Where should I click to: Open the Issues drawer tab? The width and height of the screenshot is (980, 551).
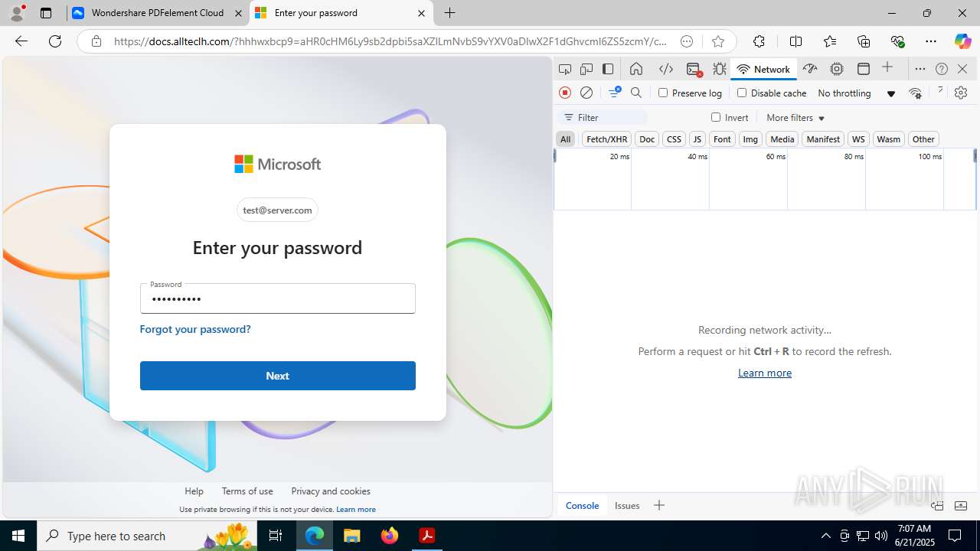(627, 505)
